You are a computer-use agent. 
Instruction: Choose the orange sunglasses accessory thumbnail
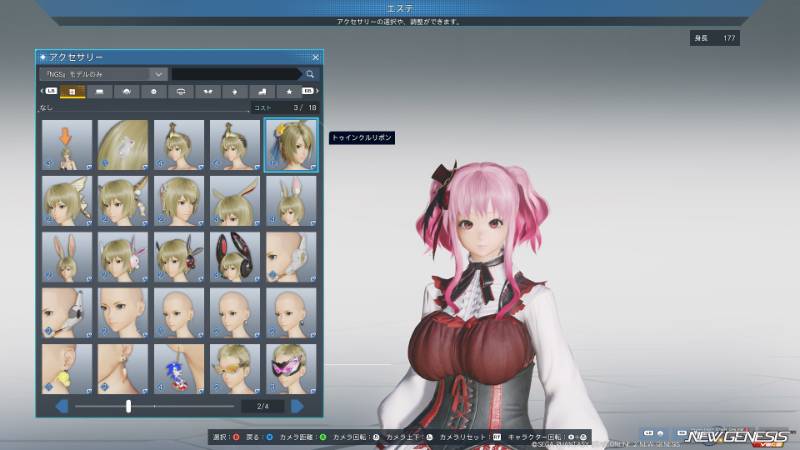[235, 369]
